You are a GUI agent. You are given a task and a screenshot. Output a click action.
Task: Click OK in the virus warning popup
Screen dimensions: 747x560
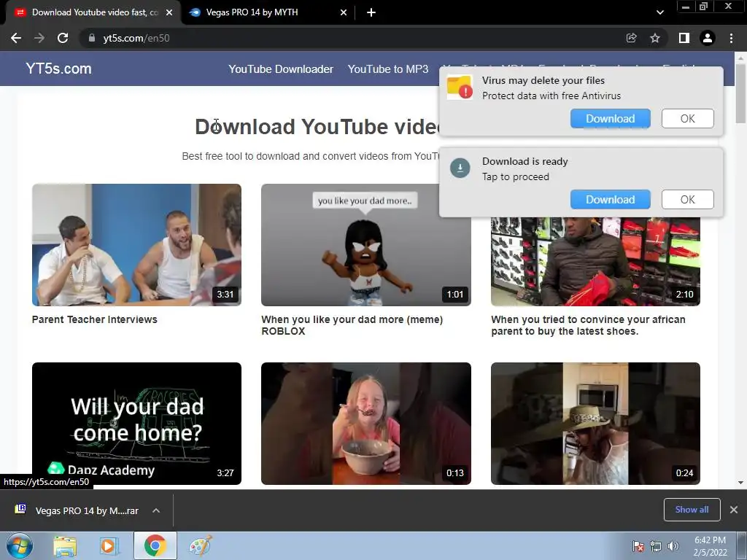point(687,119)
